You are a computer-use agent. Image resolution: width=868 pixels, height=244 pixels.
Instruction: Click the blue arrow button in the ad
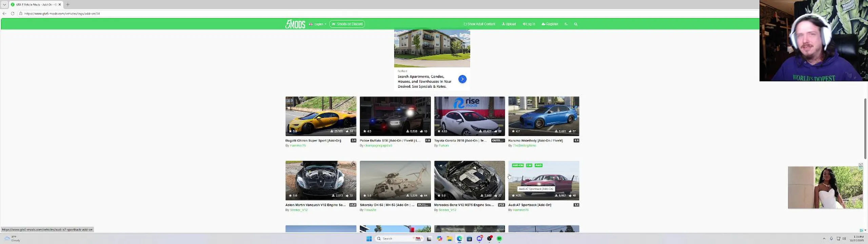(x=462, y=79)
